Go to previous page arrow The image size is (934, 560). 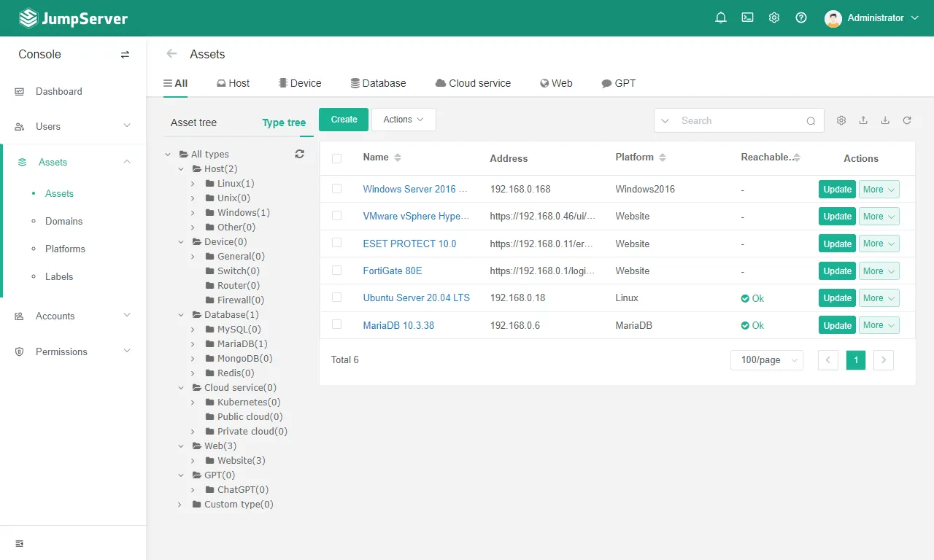pyautogui.click(x=828, y=360)
